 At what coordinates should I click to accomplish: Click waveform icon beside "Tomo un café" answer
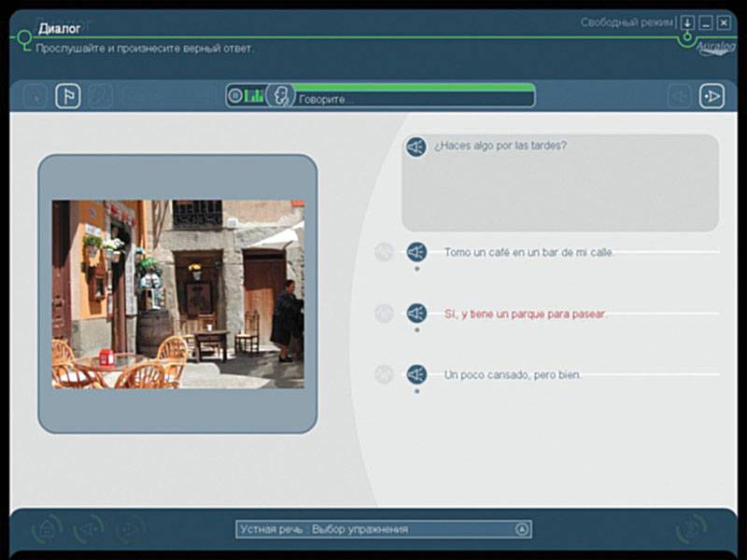click(384, 252)
